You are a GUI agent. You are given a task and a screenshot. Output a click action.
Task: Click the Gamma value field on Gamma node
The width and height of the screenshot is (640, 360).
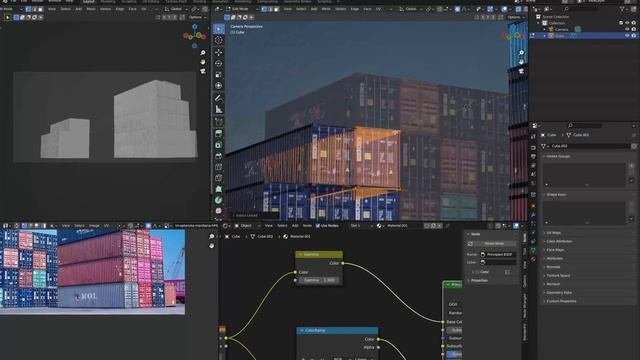pos(319,280)
